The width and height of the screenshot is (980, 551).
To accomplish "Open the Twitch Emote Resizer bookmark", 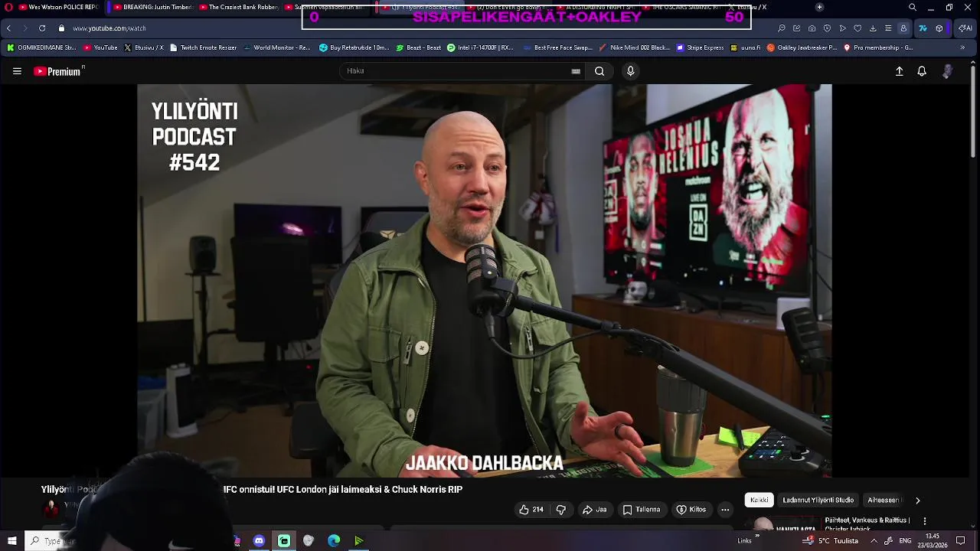I will [x=203, y=47].
